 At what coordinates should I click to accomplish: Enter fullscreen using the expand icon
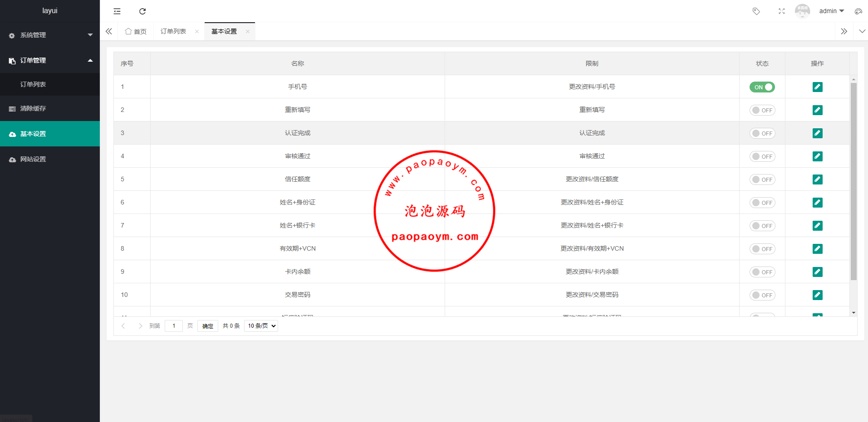(x=781, y=11)
